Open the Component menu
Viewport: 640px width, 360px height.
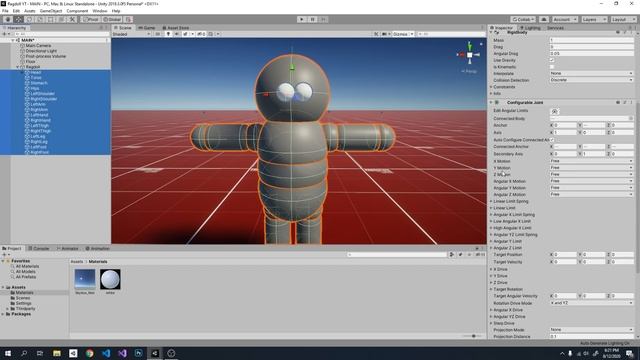click(x=77, y=11)
